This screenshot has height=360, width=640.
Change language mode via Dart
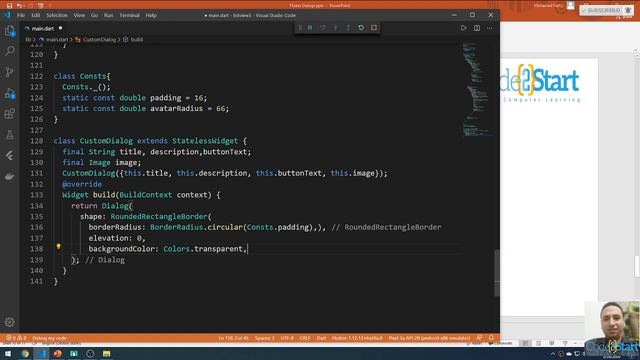[321, 338]
